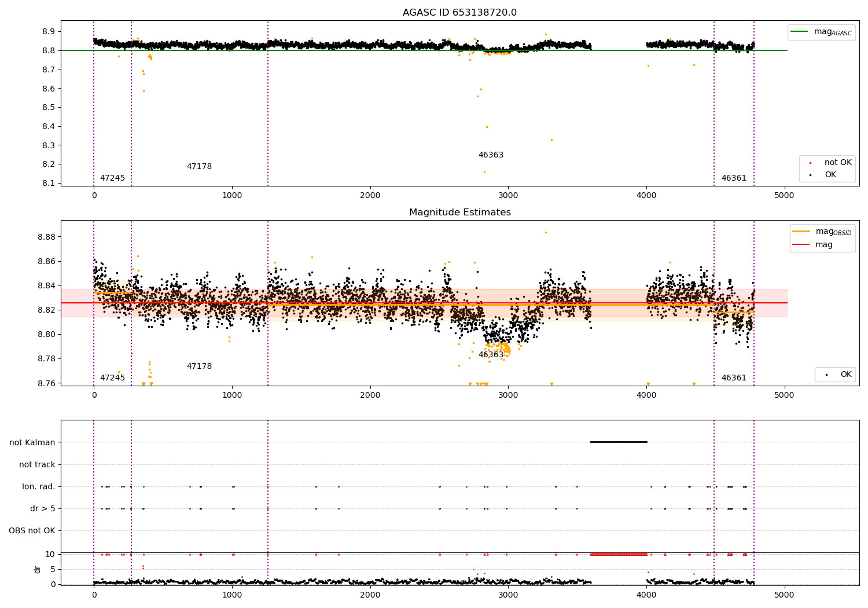Click the orange mag OBSID segment for 47245

coord(113,293)
